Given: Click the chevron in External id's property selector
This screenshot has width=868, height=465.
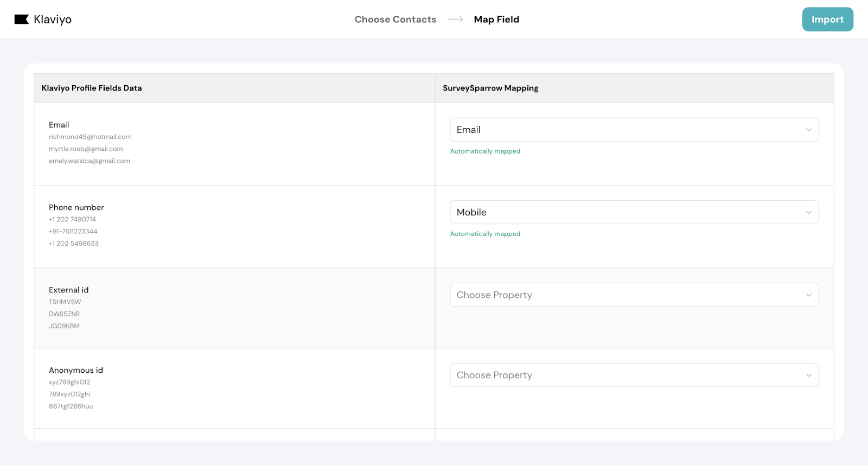Looking at the screenshot, I should (808, 295).
